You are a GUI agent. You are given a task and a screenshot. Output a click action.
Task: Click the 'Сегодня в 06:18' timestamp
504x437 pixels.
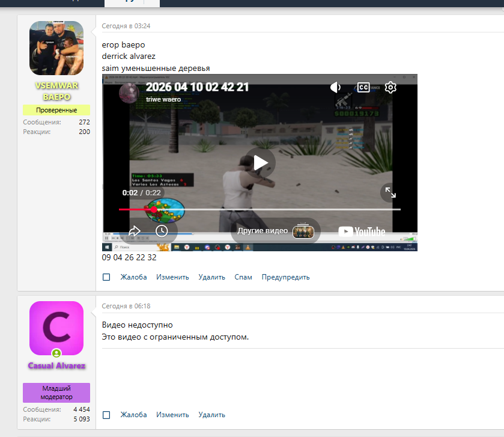(x=126, y=306)
